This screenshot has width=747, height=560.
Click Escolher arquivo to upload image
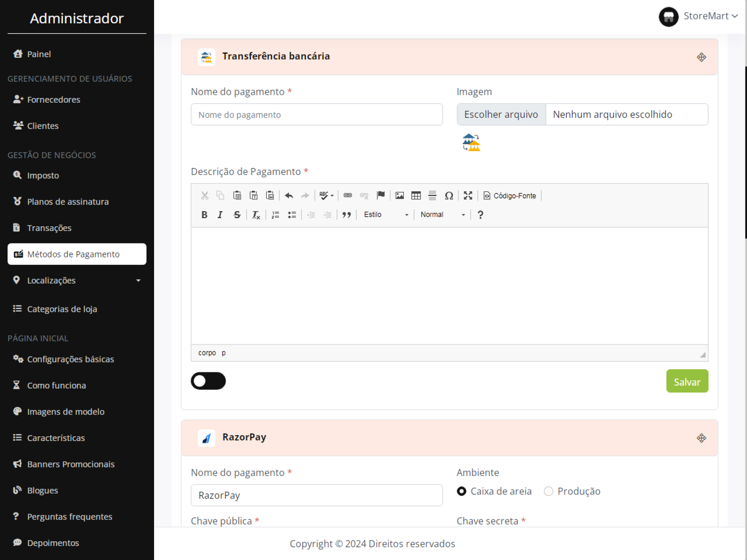click(501, 114)
